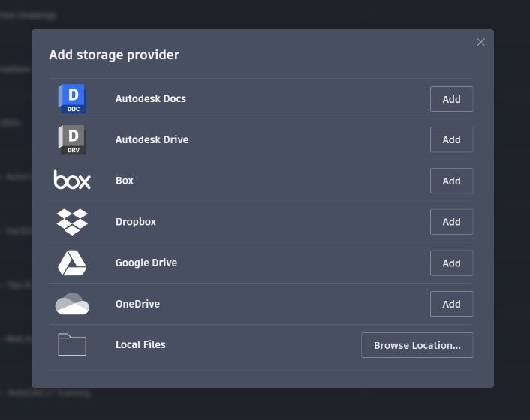Click the OneDrive provider label
The height and width of the screenshot is (420, 530).
click(137, 304)
